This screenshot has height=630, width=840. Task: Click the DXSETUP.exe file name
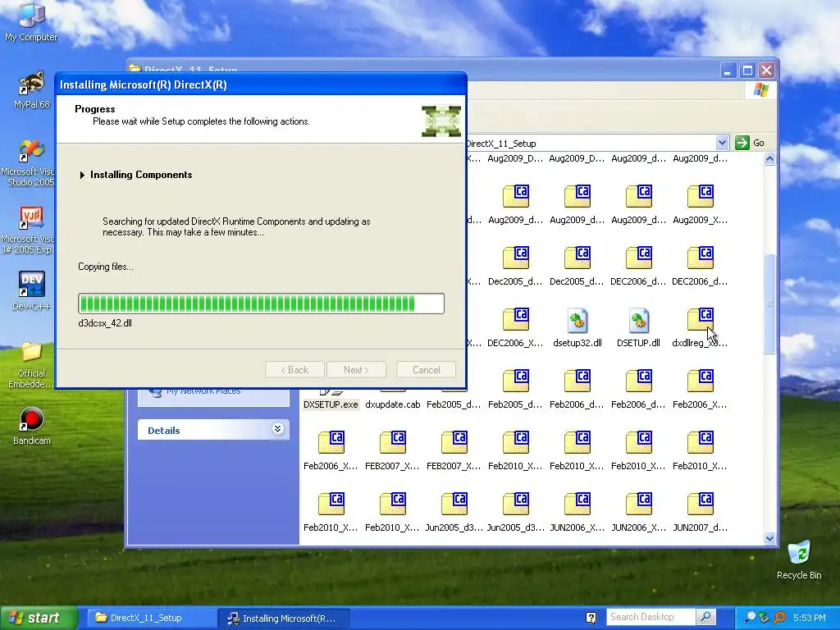point(331,404)
